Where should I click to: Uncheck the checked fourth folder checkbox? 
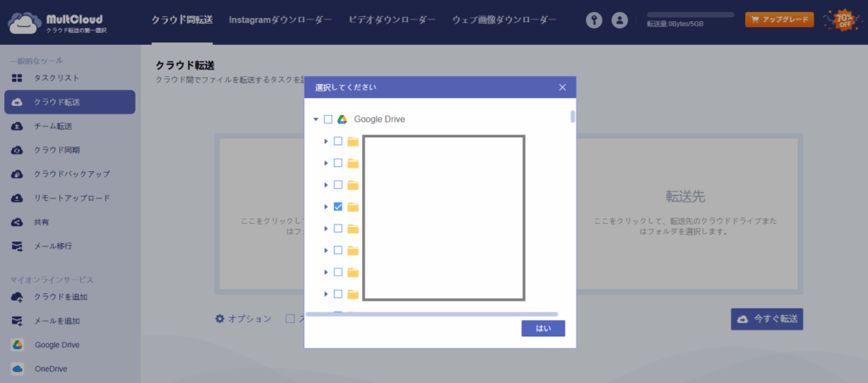point(338,206)
